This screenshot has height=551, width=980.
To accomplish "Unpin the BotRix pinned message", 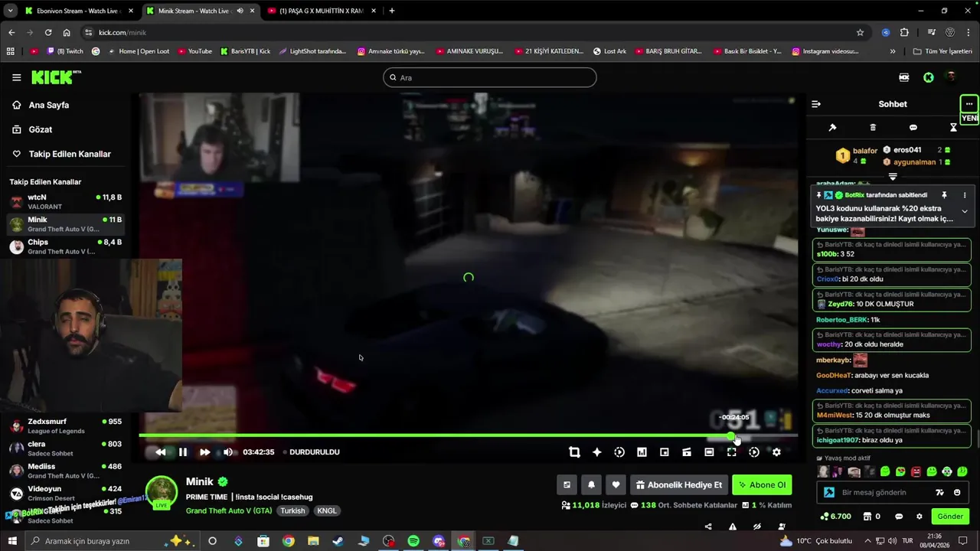I will 944,195.
